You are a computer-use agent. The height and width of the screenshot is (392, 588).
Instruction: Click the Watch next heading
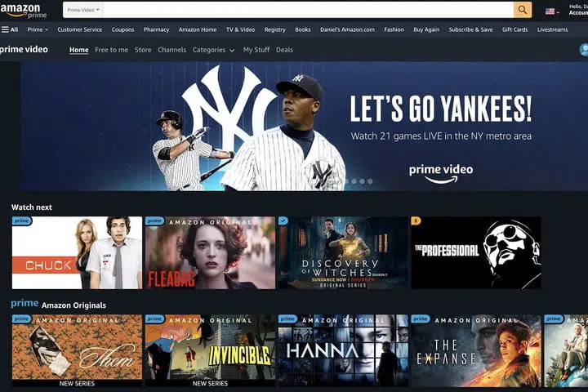32,207
